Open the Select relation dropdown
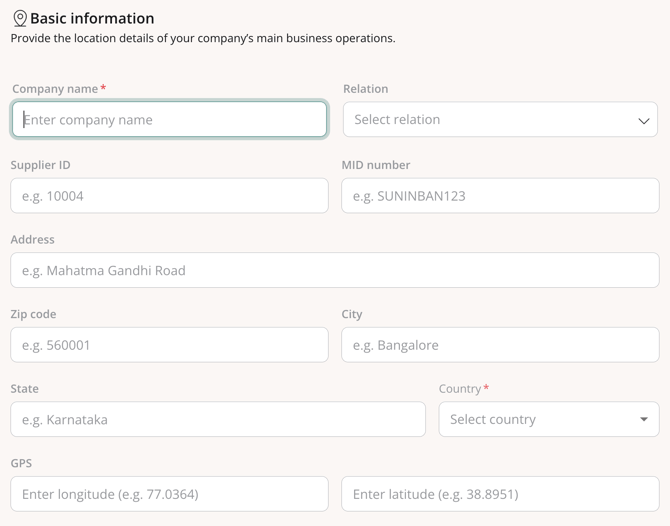670x526 pixels. 499,120
